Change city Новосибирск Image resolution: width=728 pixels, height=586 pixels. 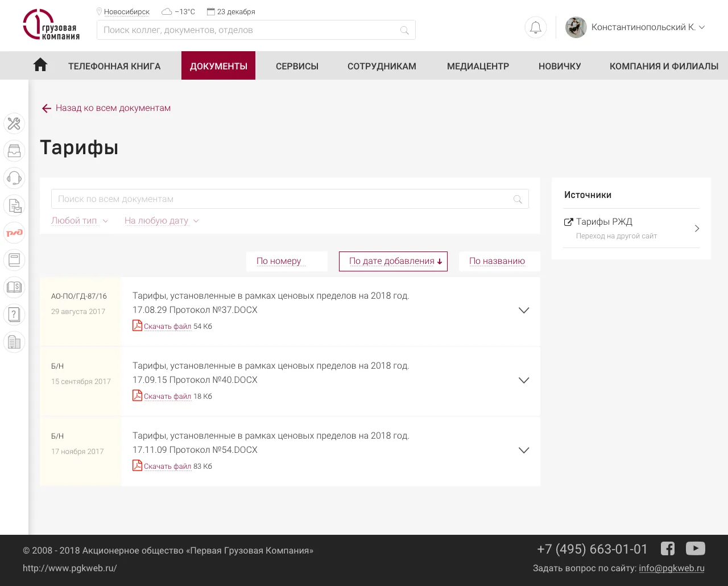coord(127,11)
